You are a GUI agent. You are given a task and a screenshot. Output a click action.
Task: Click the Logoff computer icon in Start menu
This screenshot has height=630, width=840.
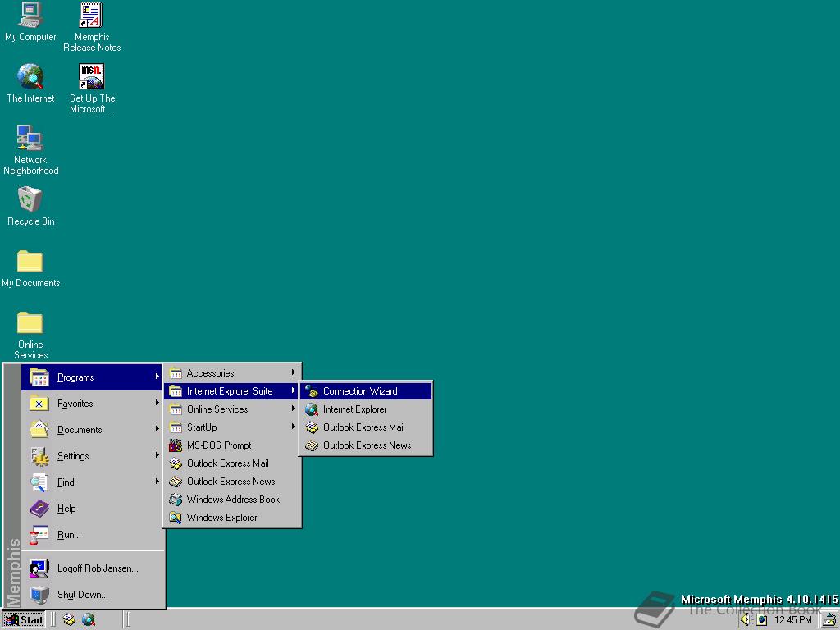(39, 568)
